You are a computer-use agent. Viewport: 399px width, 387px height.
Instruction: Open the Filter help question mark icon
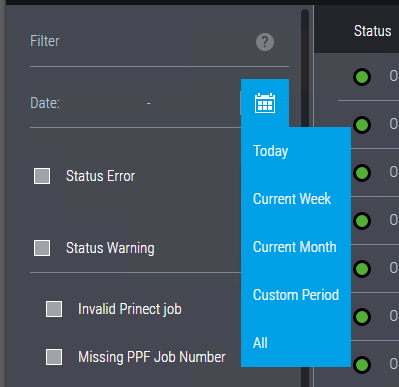tap(265, 42)
